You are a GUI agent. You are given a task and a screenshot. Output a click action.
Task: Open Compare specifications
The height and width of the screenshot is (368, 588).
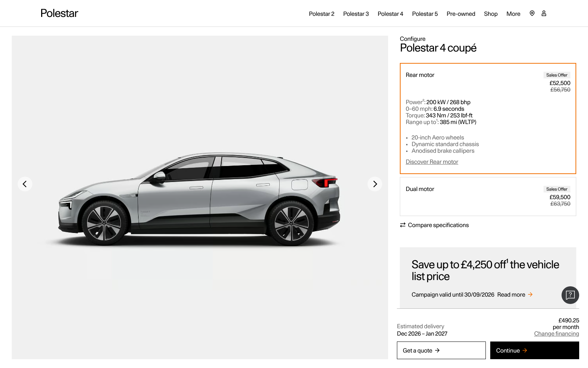coord(434,225)
